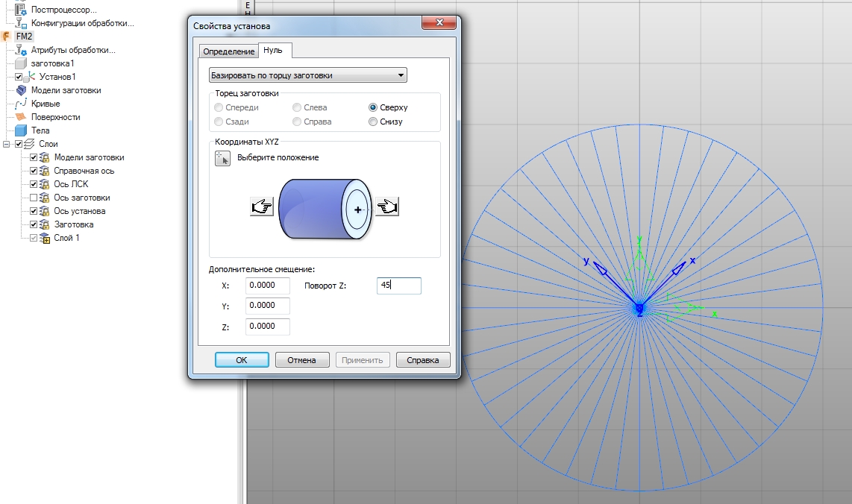Select the Кривые curves item
This screenshot has height=504, width=852.
point(45,104)
